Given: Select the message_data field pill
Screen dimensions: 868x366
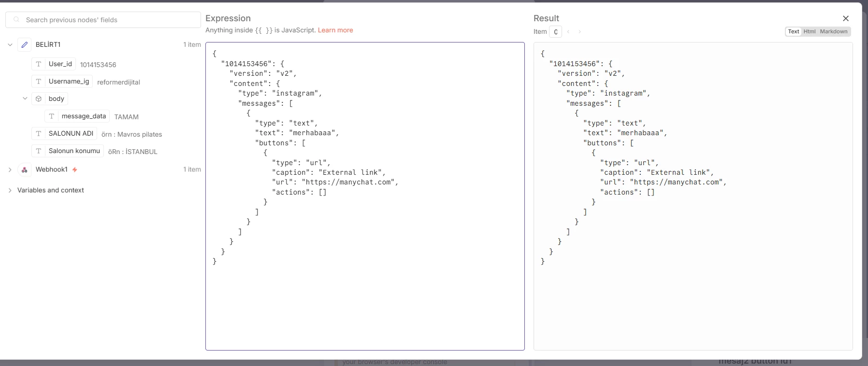Looking at the screenshot, I should point(77,116).
